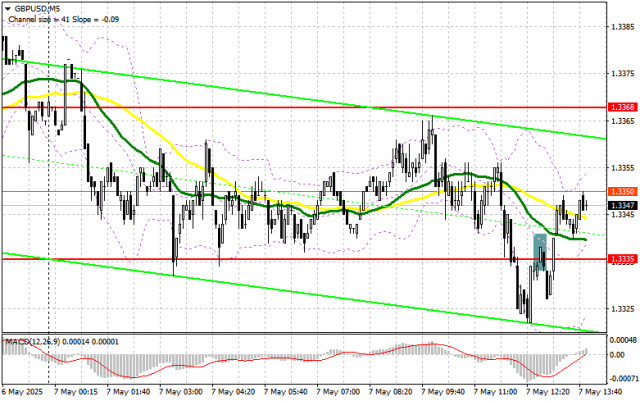Screen dimensions: 640x401
Task: Click the GBPUSD,M5 chart title
Action: (x=37, y=8)
